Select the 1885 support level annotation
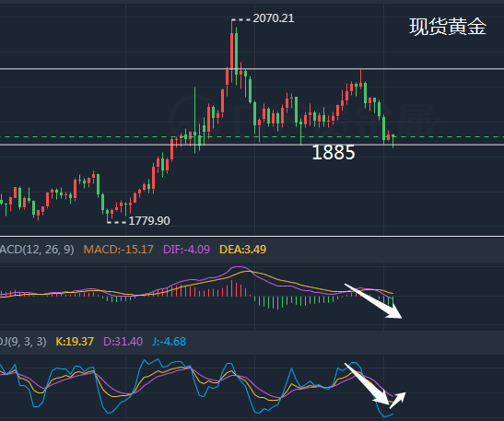The height and width of the screenshot is (421, 504). point(334,152)
